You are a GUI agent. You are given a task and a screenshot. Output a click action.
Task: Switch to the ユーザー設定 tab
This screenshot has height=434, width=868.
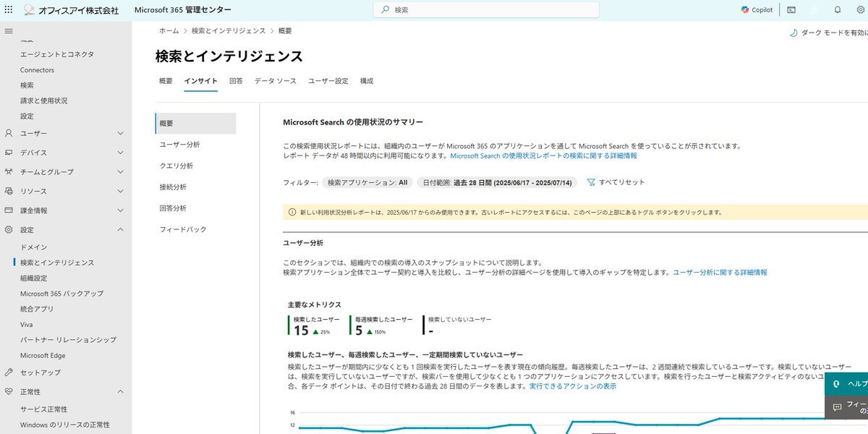328,81
